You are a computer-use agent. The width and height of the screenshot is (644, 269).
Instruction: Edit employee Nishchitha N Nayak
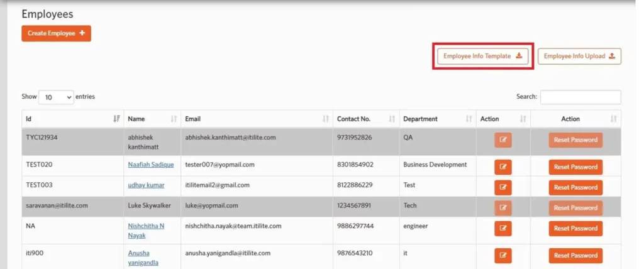[x=503, y=229]
